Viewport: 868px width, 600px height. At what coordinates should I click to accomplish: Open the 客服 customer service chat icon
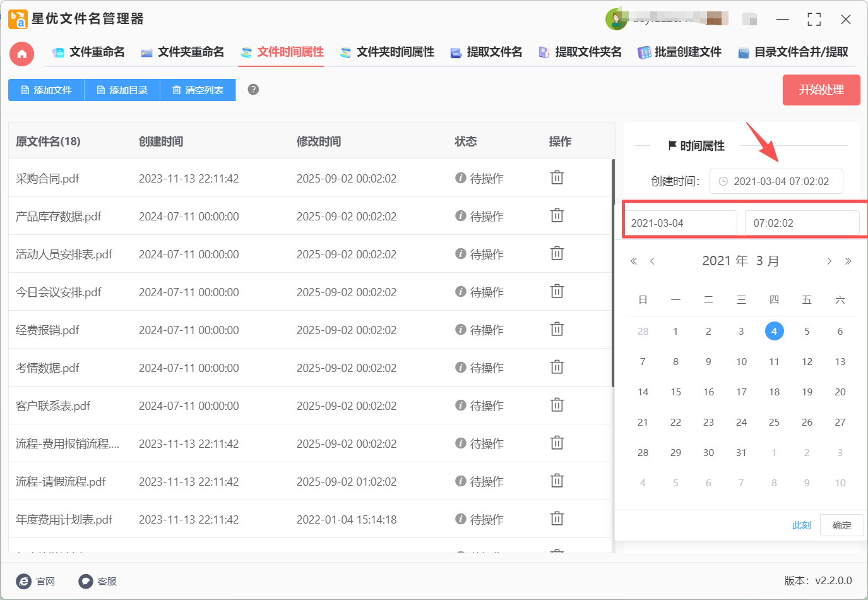86,581
